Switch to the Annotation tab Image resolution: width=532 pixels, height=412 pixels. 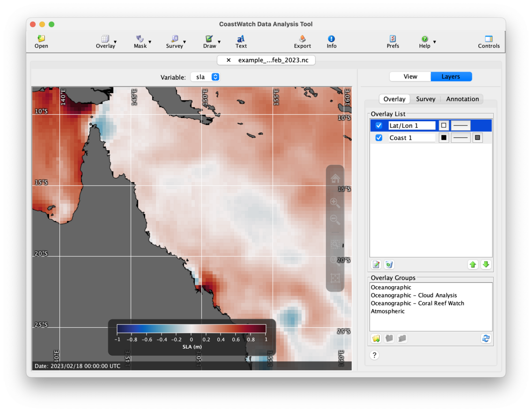click(x=462, y=99)
